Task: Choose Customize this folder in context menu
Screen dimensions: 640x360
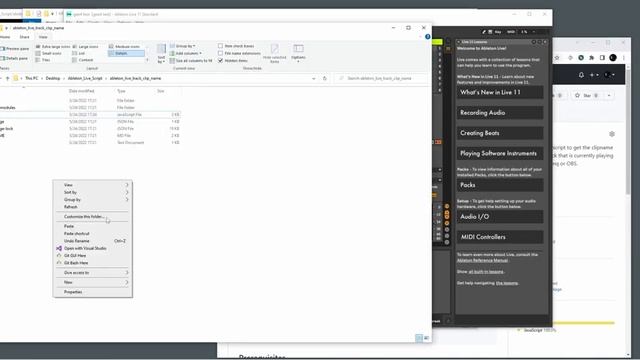Action: coord(84,217)
